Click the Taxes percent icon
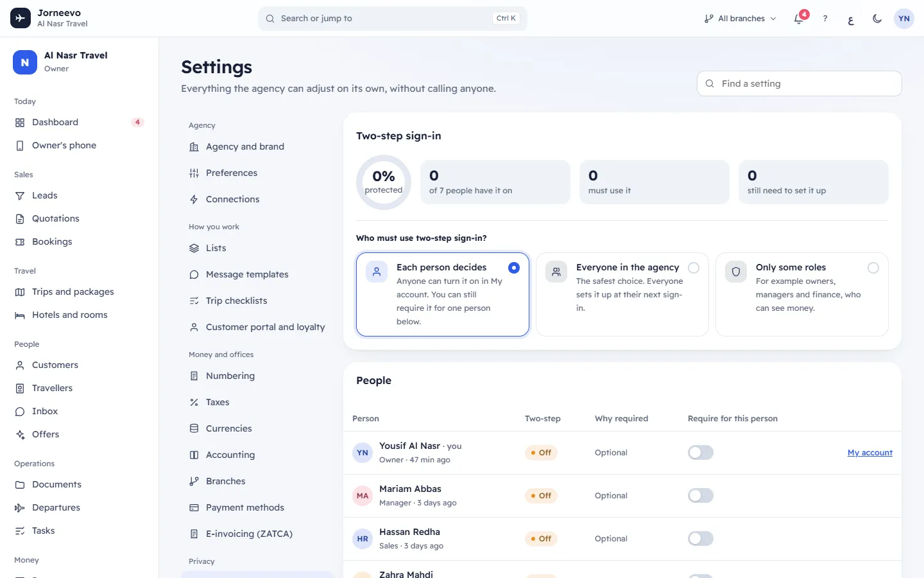Image resolution: width=924 pixels, height=578 pixels. 194,402
